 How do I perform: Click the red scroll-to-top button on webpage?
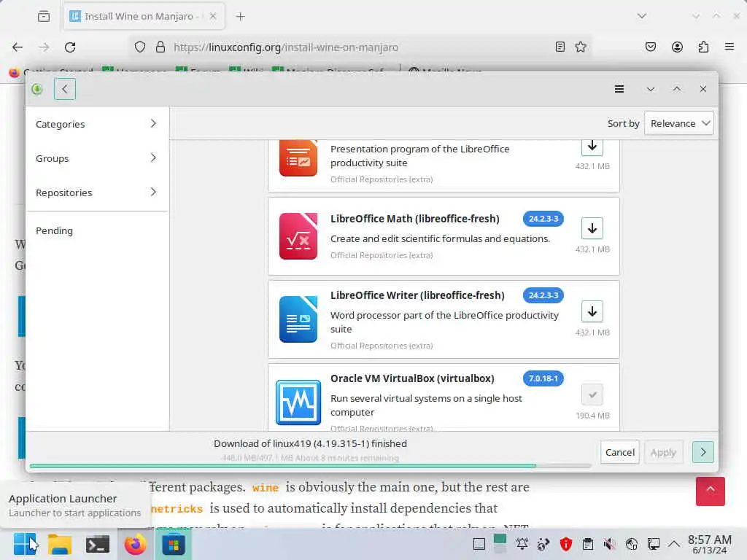[x=711, y=491]
